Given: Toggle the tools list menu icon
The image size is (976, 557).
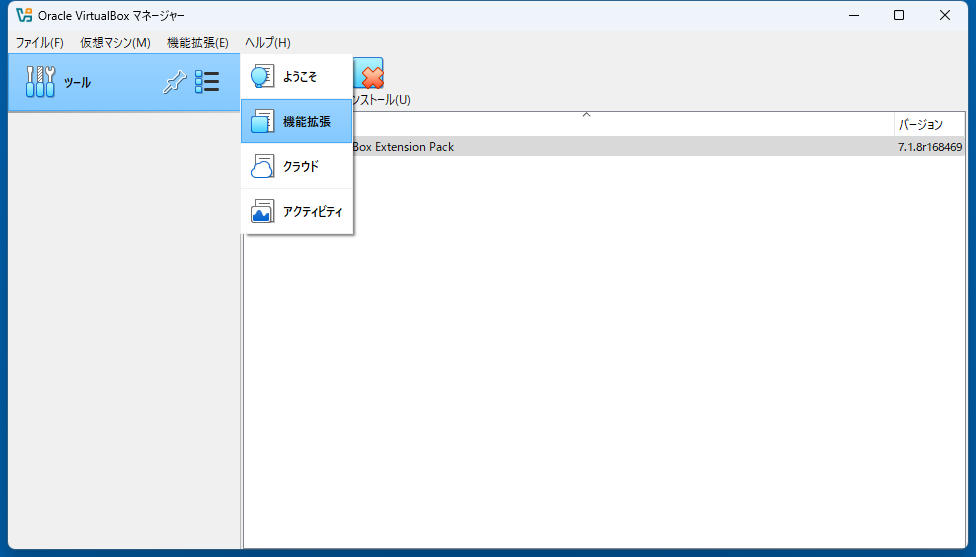Looking at the screenshot, I should 207,82.
